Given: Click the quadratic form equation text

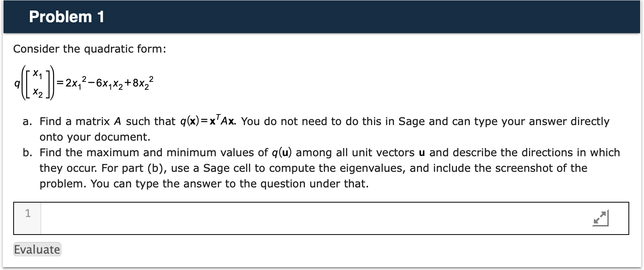Looking at the screenshot, I should (84, 83).
